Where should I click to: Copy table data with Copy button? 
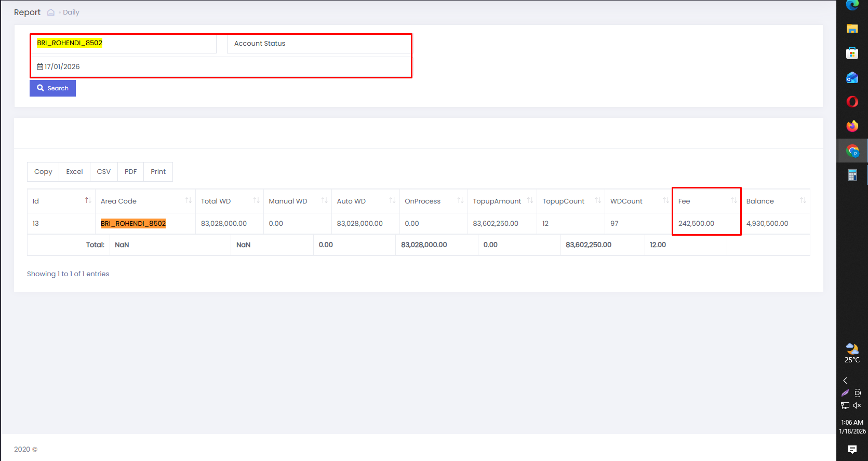[x=43, y=172]
